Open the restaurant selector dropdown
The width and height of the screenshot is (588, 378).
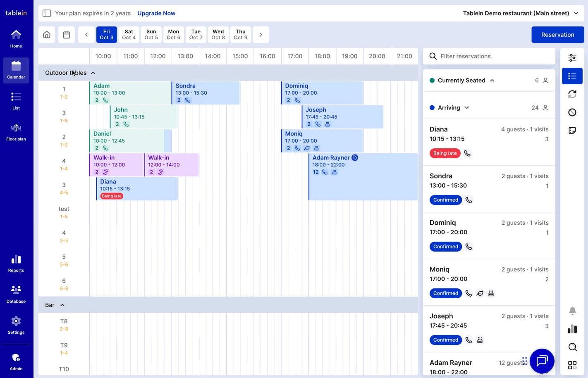click(x=521, y=13)
